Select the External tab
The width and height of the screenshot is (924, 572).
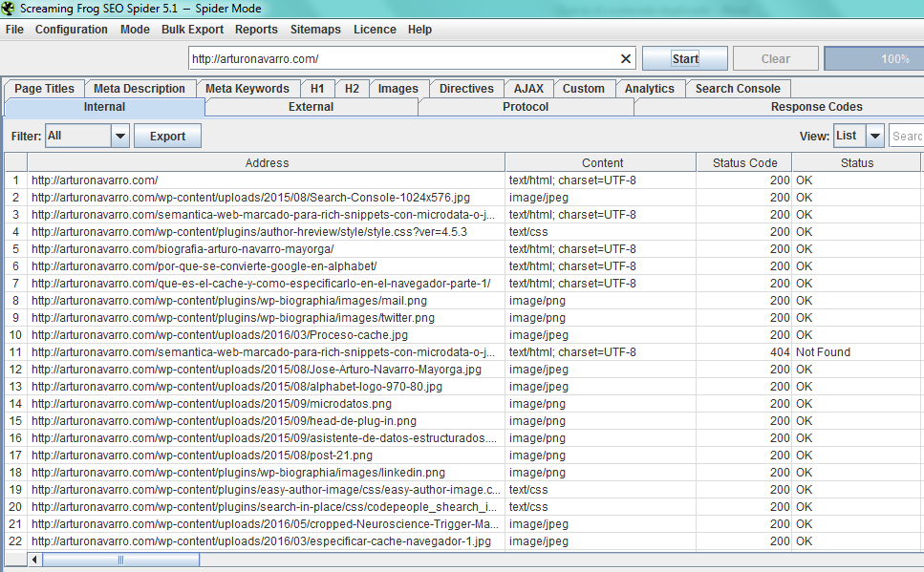tap(312, 107)
